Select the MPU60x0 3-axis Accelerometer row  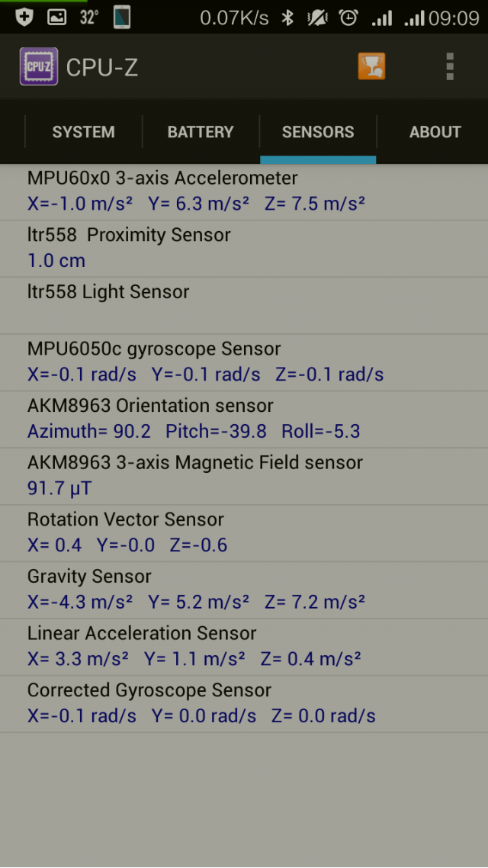tap(244, 191)
